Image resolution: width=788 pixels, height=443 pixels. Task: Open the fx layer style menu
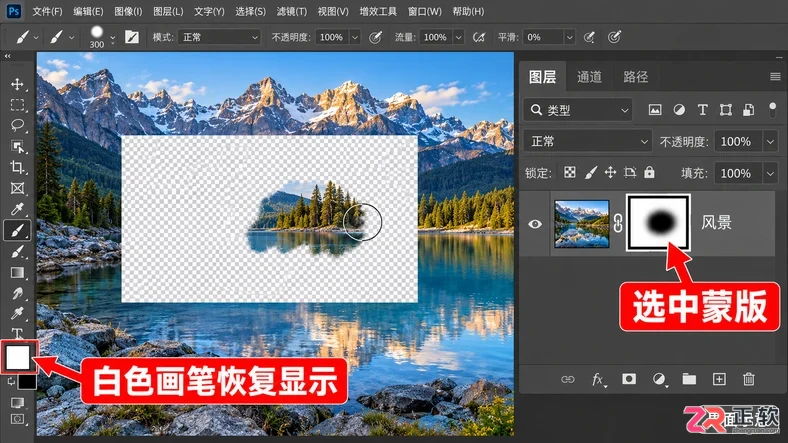coord(598,379)
